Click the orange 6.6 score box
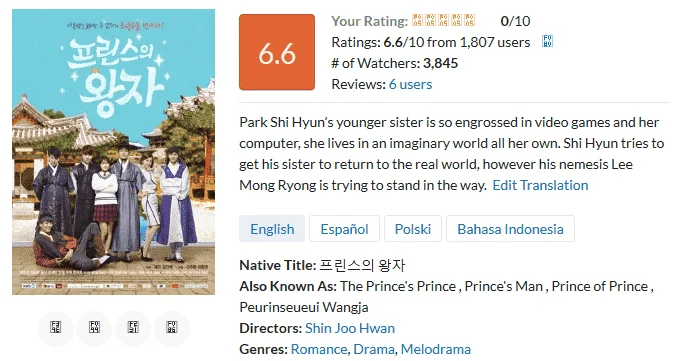The height and width of the screenshot is (361, 675). click(x=277, y=52)
